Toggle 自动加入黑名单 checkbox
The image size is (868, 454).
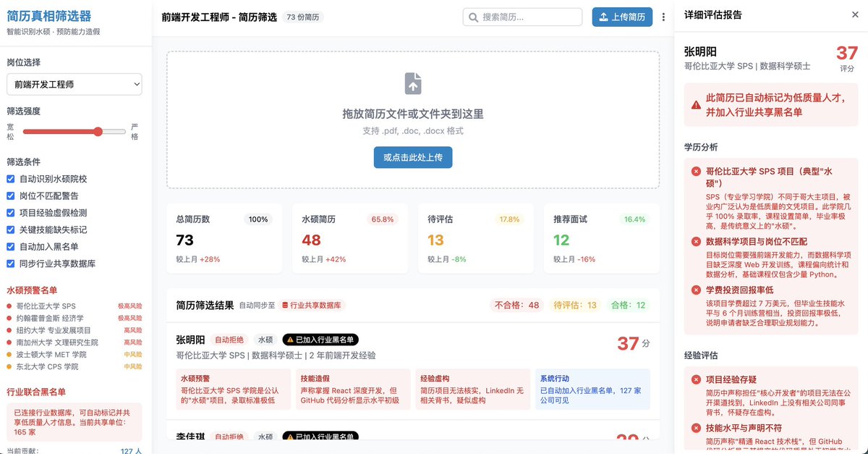11,247
